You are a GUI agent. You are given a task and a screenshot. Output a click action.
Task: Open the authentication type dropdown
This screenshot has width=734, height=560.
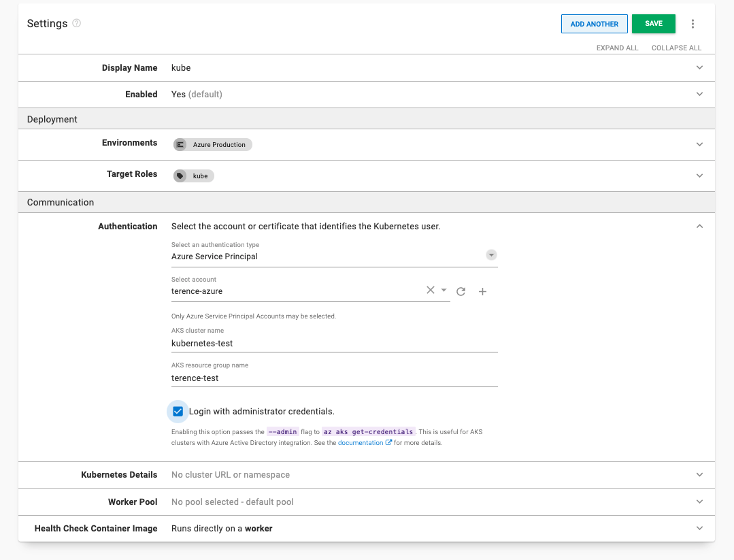[491, 254]
